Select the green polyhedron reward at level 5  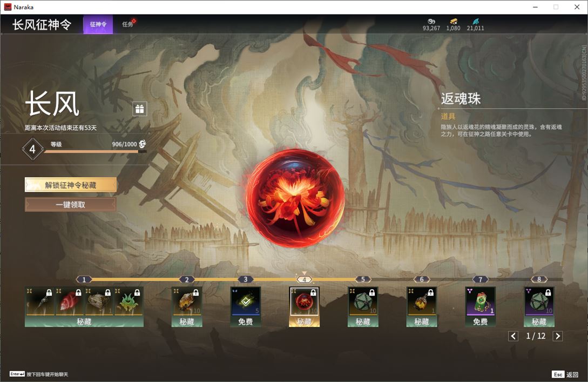click(x=363, y=301)
